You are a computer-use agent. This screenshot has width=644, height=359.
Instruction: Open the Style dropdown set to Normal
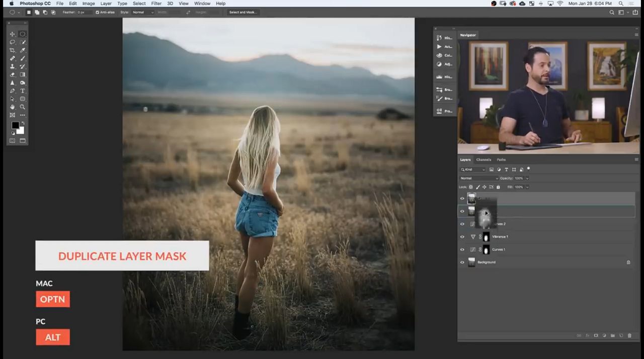tap(143, 12)
